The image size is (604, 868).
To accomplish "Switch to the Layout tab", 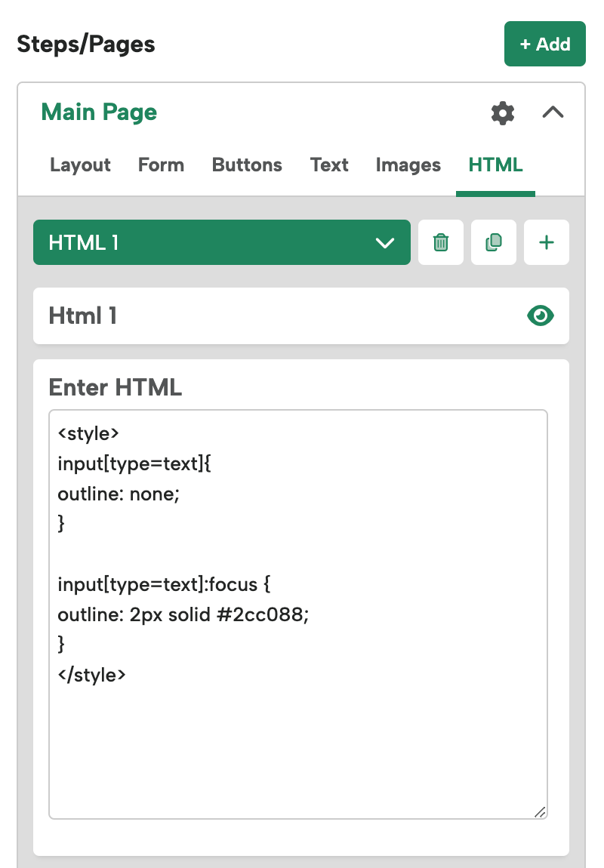I will click(80, 165).
